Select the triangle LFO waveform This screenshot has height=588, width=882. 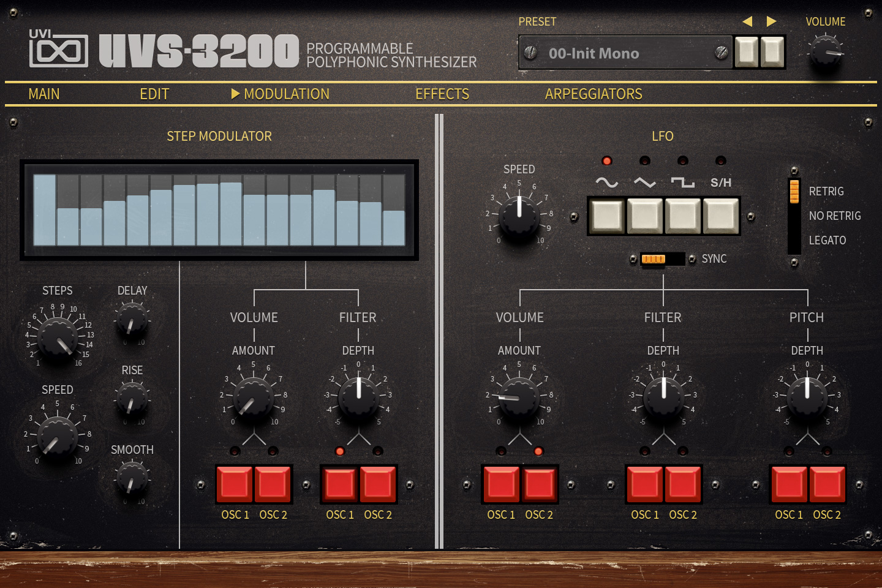644,216
